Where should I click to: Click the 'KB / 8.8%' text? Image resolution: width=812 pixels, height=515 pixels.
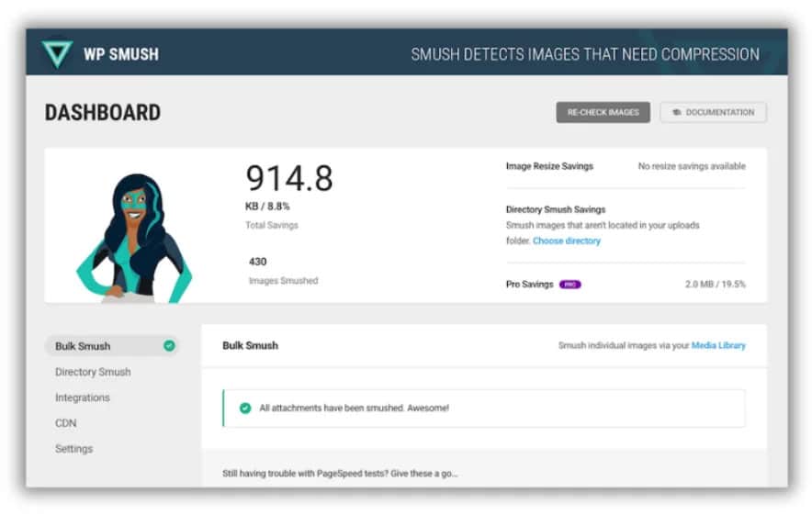tap(267, 206)
